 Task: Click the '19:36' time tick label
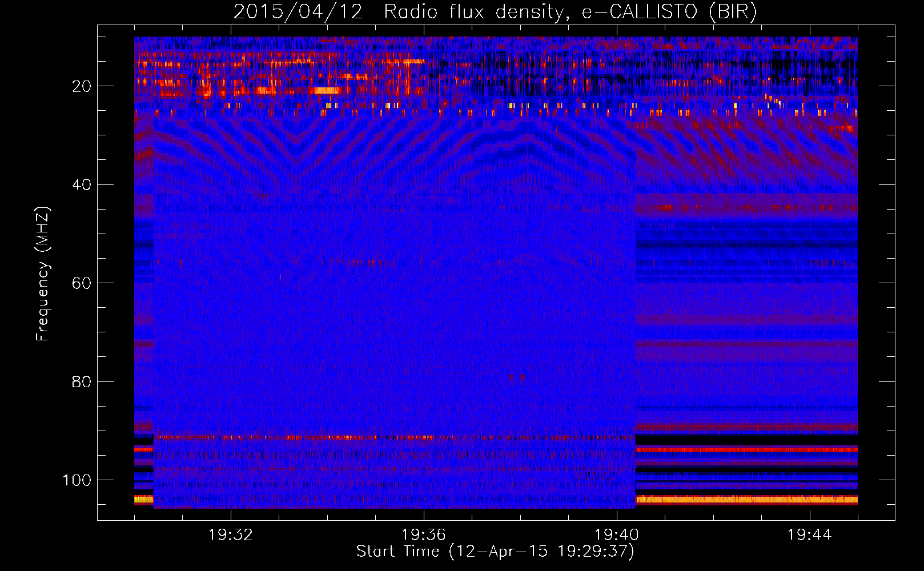[424, 535]
